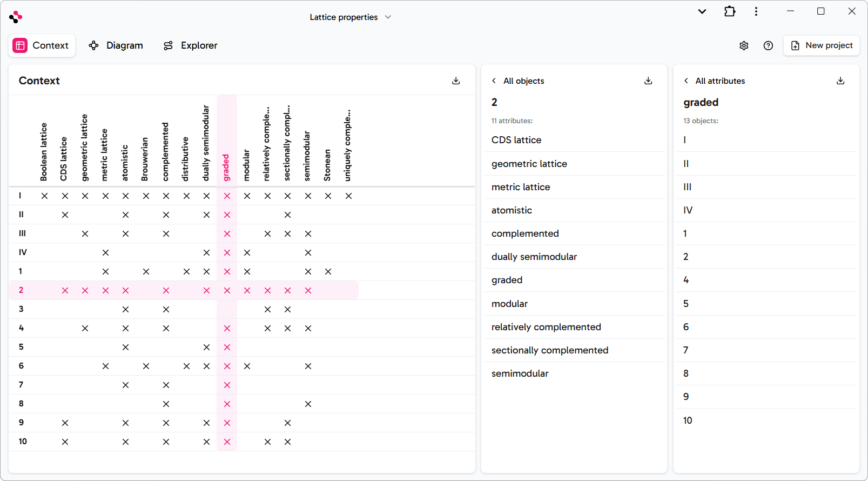Export the graded objects list
868x481 pixels.
840,81
